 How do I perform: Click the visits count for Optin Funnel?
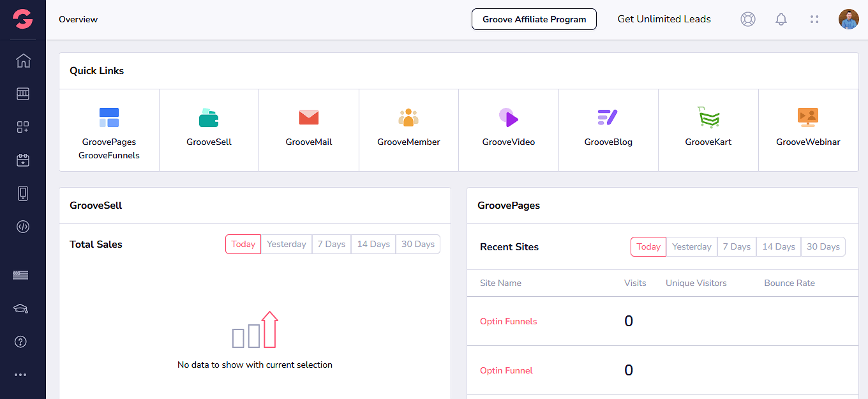pyautogui.click(x=629, y=370)
